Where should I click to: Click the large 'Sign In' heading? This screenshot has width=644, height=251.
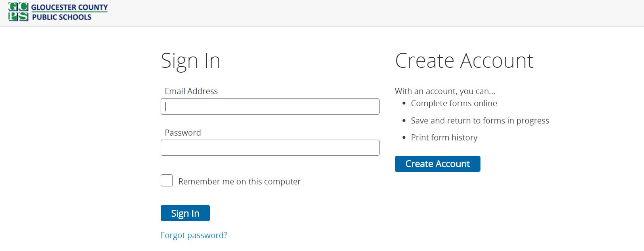click(x=191, y=61)
